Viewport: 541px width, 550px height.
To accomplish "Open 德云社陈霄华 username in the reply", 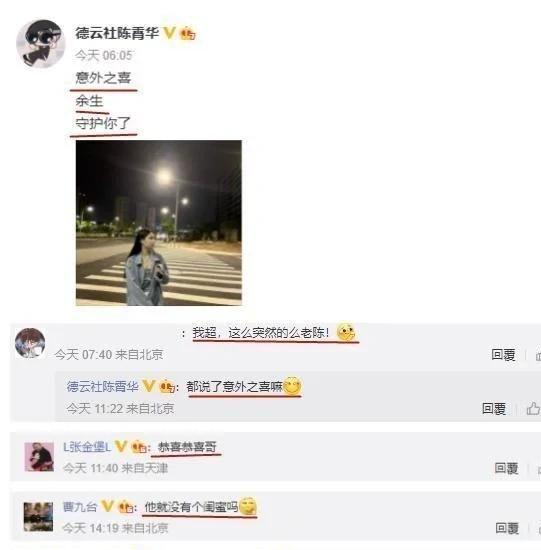I will click(102, 387).
